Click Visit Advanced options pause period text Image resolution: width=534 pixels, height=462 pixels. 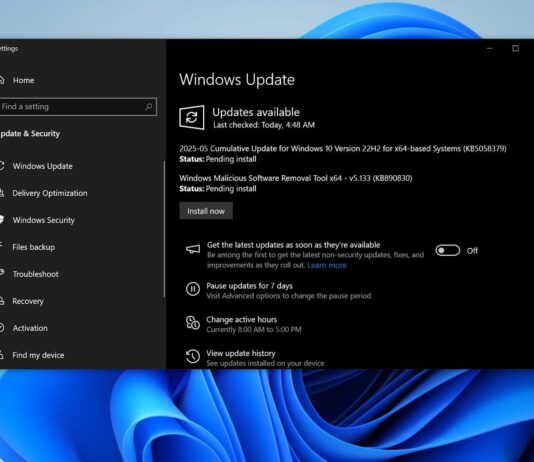pyautogui.click(x=289, y=296)
